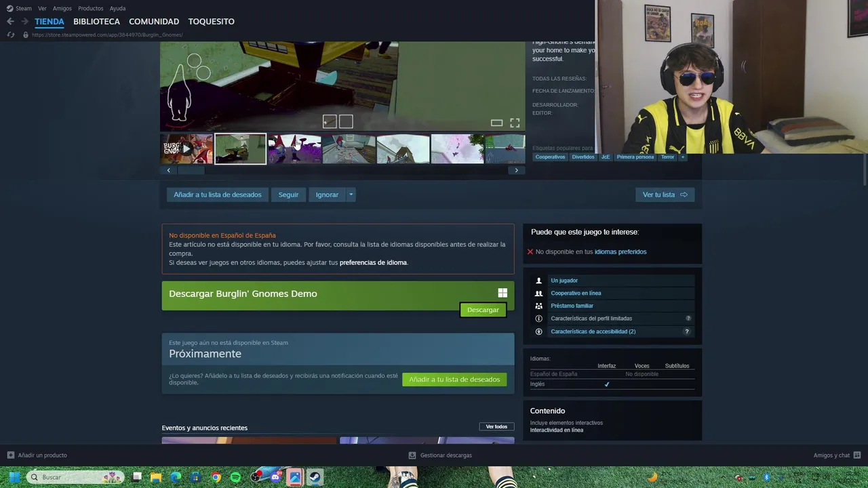
Task: Click Ver todos for recent events
Action: [x=496, y=427]
